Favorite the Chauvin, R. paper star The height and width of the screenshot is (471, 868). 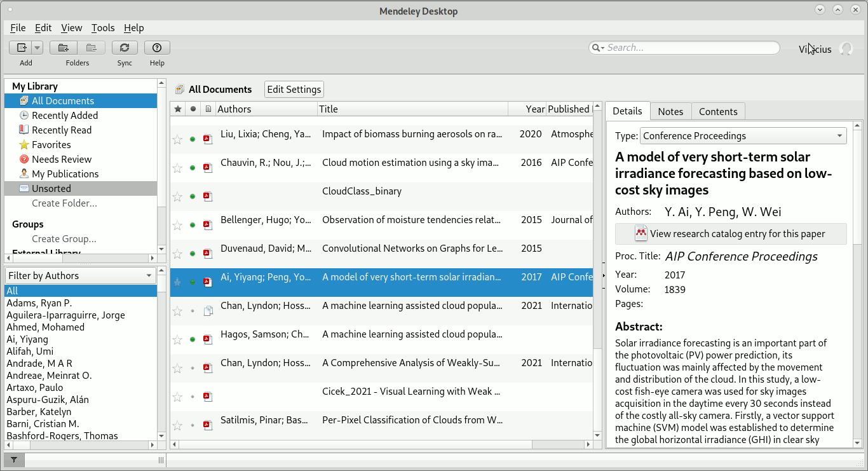pyautogui.click(x=177, y=168)
